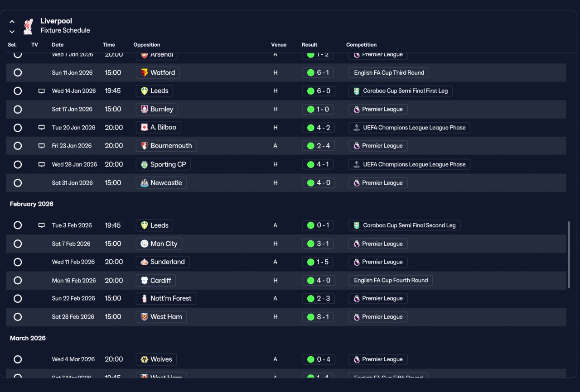Screen dimensions: 580x392
Task: Click the TV icon on Sporting CP fixture
Action: click(42, 164)
